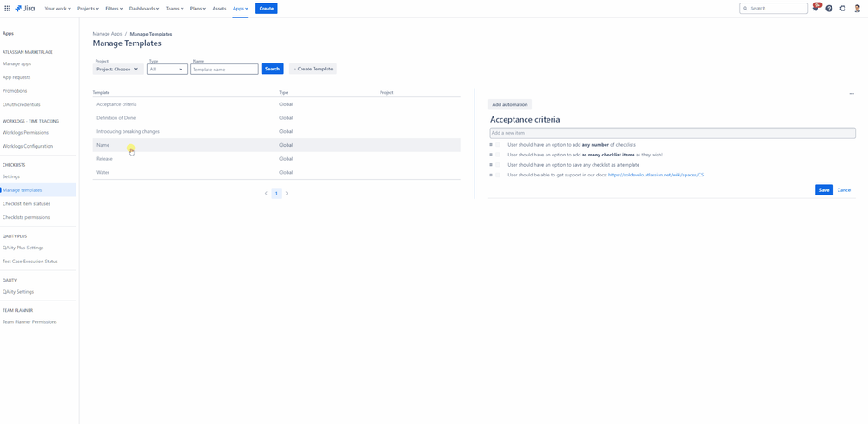Click the Manage Apps breadcrumb link
The width and height of the screenshot is (868, 424).
coord(108,34)
